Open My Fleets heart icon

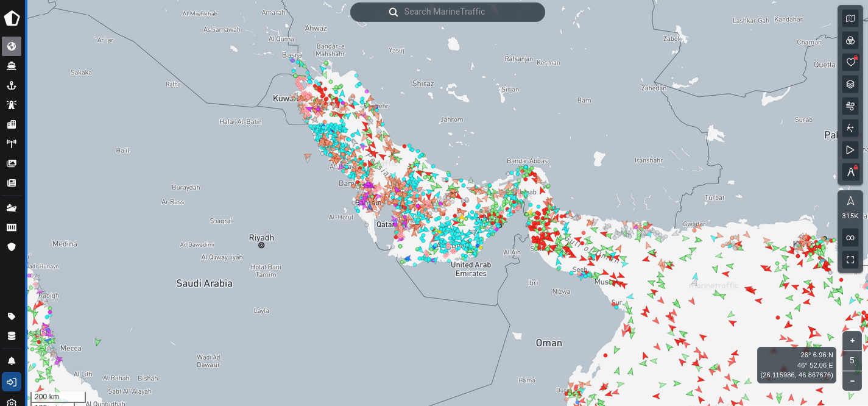point(850,62)
